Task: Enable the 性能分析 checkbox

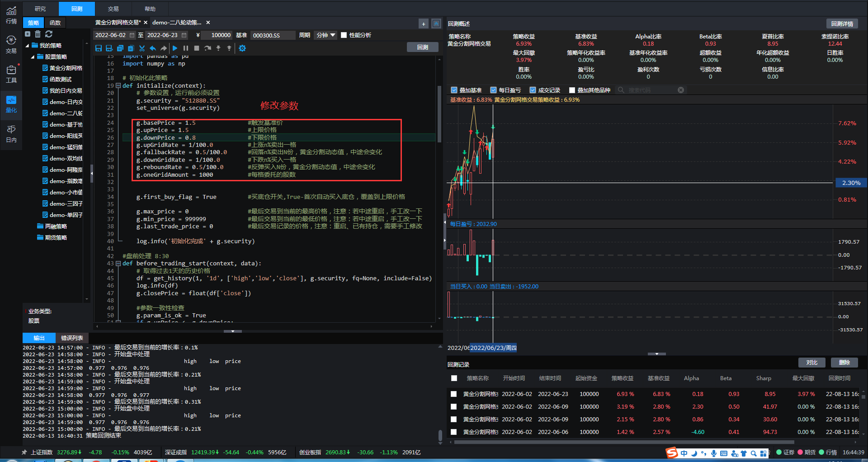Action: 344,35
